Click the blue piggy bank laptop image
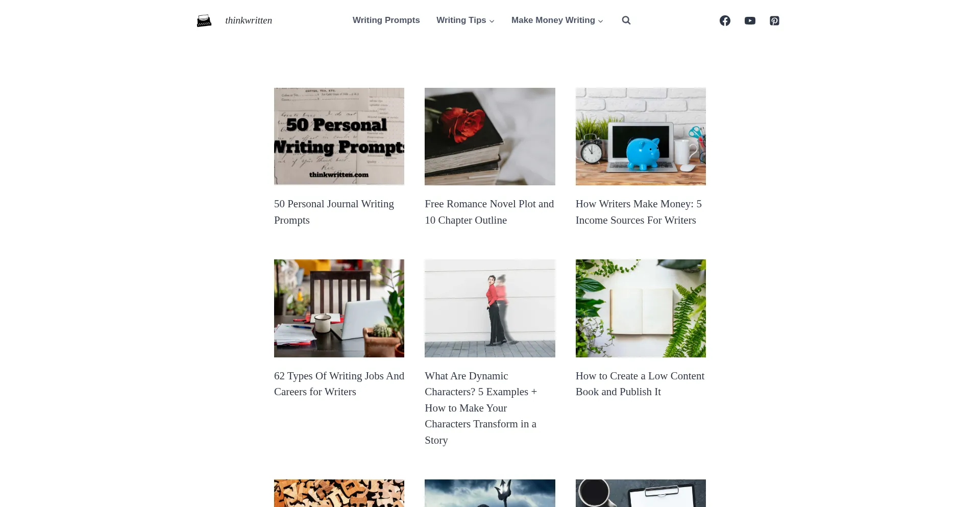The width and height of the screenshot is (980, 507). [641, 136]
